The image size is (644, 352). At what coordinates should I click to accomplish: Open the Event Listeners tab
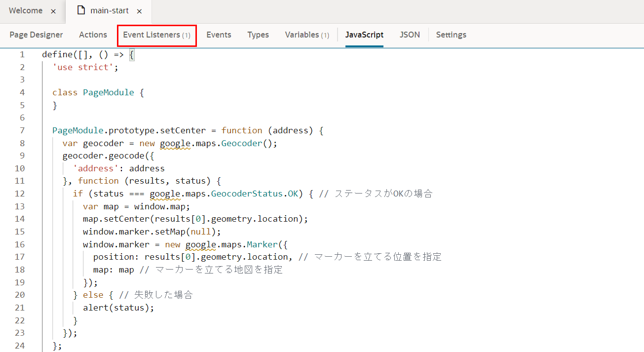coord(156,35)
